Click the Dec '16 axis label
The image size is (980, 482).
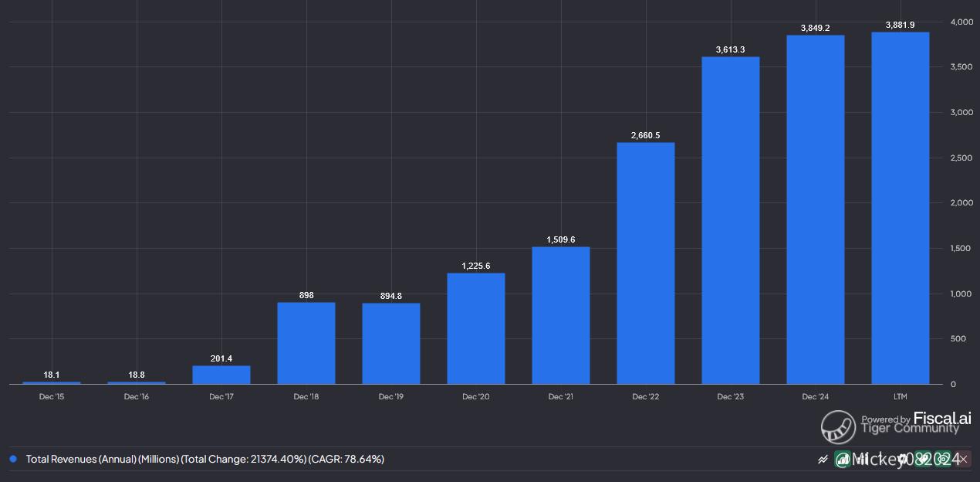(137, 397)
